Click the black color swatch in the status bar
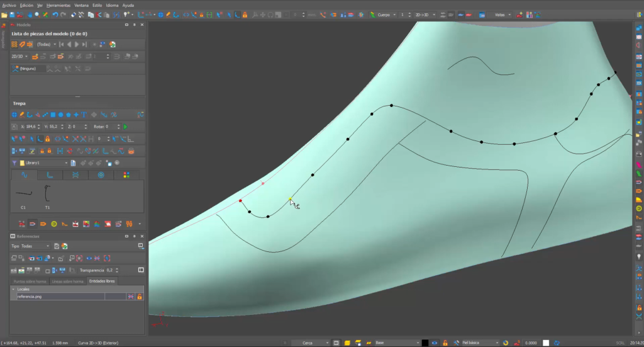The height and width of the screenshot is (347, 644). click(x=425, y=343)
